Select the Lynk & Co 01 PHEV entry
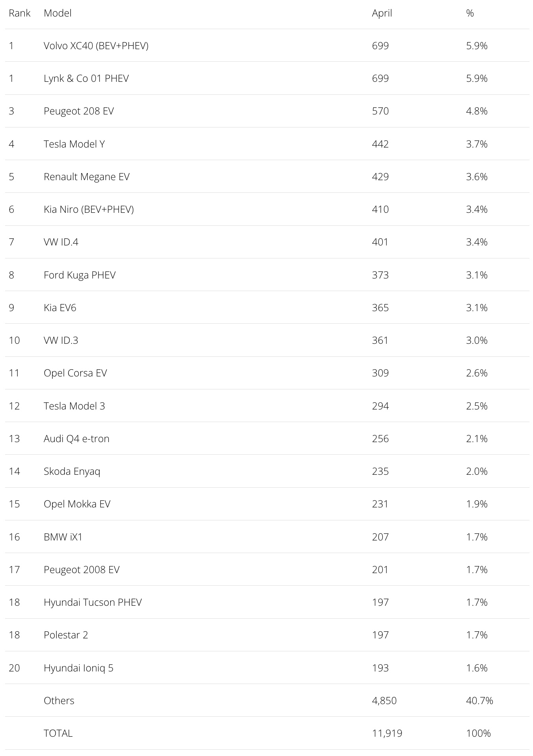Viewport: 533px width, 756px height. tap(86, 78)
